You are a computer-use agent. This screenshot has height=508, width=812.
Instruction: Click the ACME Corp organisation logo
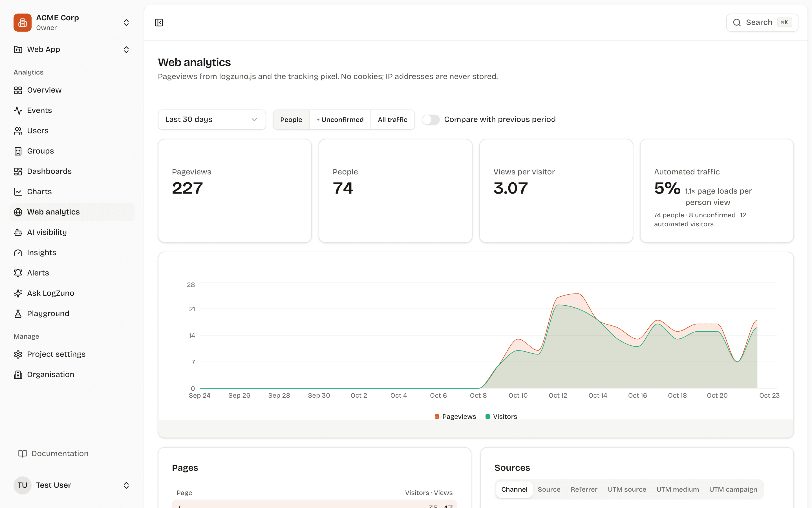[x=23, y=23]
